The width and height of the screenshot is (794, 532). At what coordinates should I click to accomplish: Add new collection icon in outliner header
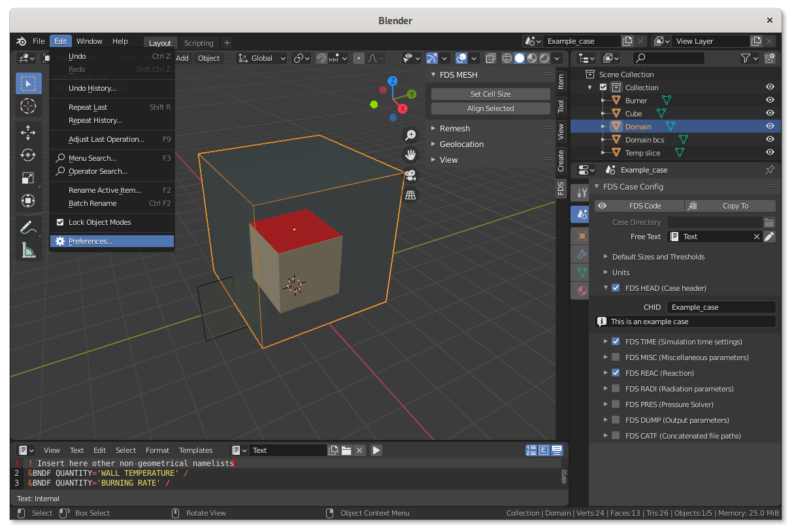click(x=770, y=58)
